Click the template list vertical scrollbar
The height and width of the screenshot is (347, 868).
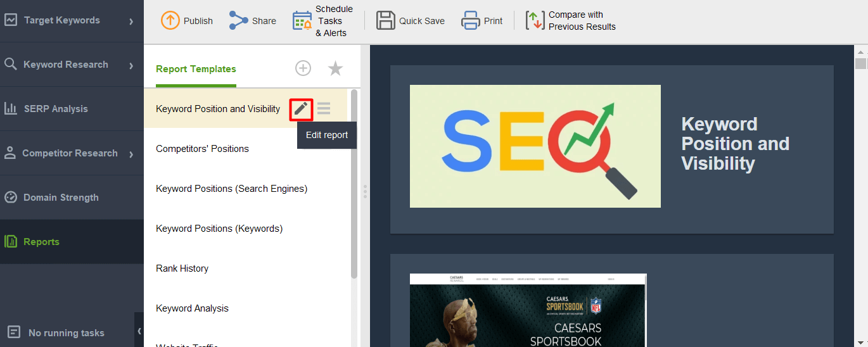(x=354, y=184)
